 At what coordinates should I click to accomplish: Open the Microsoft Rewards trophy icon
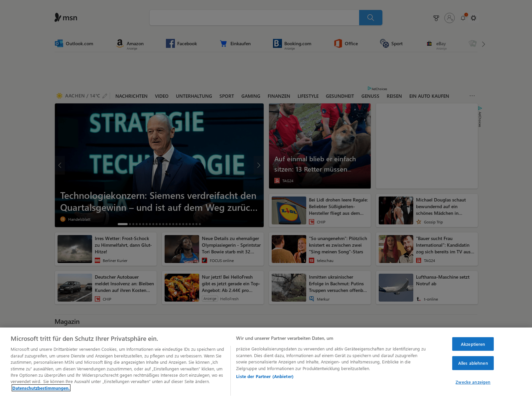point(436,18)
